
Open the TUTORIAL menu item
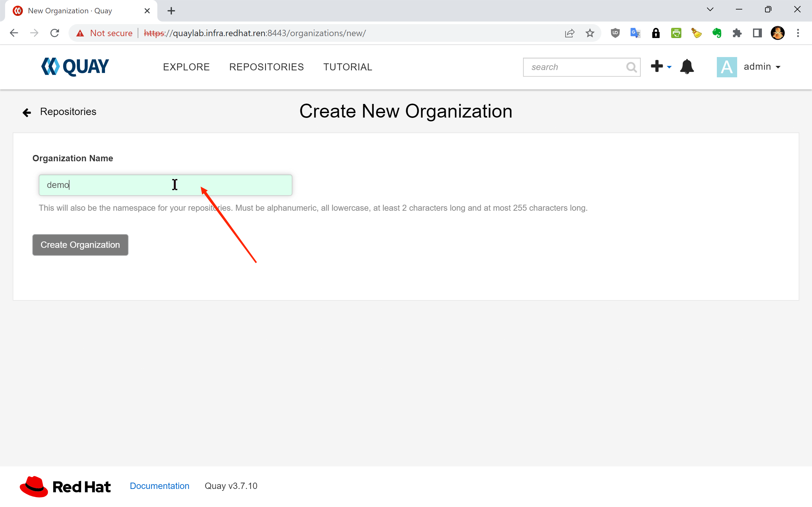(x=348, y=67)
